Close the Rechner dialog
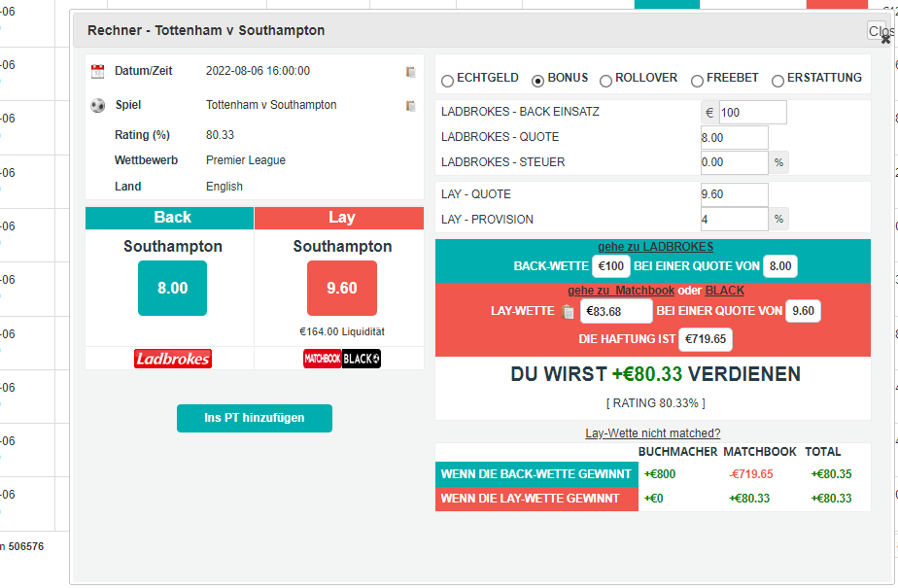The height and width of the screenshot is (588, 898). click(x=882, y=33)
